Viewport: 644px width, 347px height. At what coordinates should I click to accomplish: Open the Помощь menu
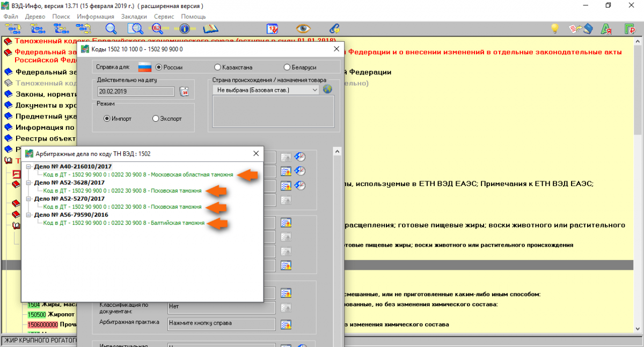click(x=193, y=17)
